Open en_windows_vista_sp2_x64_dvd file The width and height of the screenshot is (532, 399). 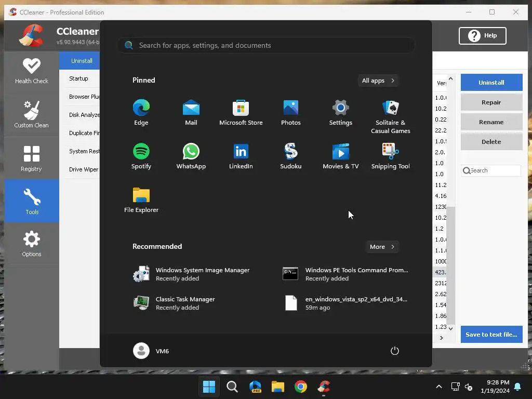346,303
